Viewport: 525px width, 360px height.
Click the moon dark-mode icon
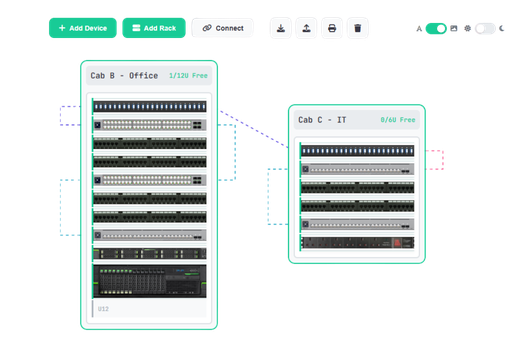point(502,28)
